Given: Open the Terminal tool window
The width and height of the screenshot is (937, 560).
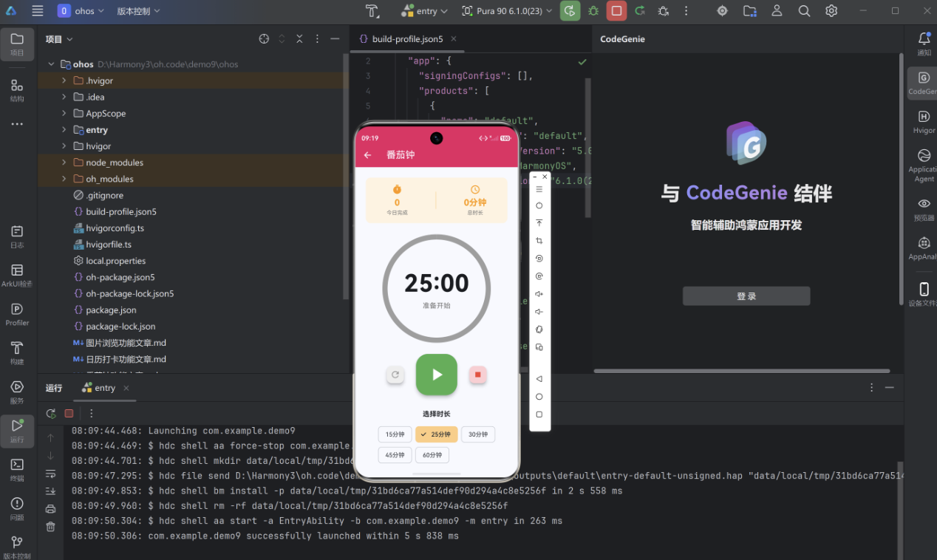Looking at the screenshot, I should 17,469.
